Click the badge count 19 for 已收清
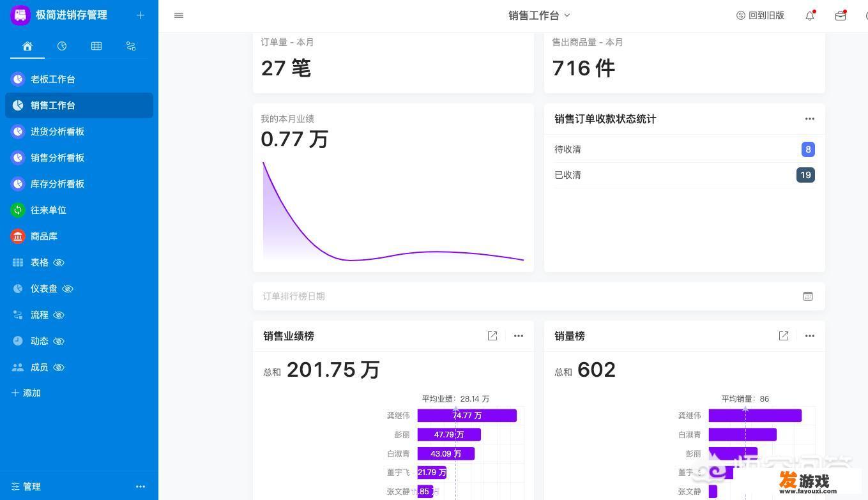 [x=805, y=175]
